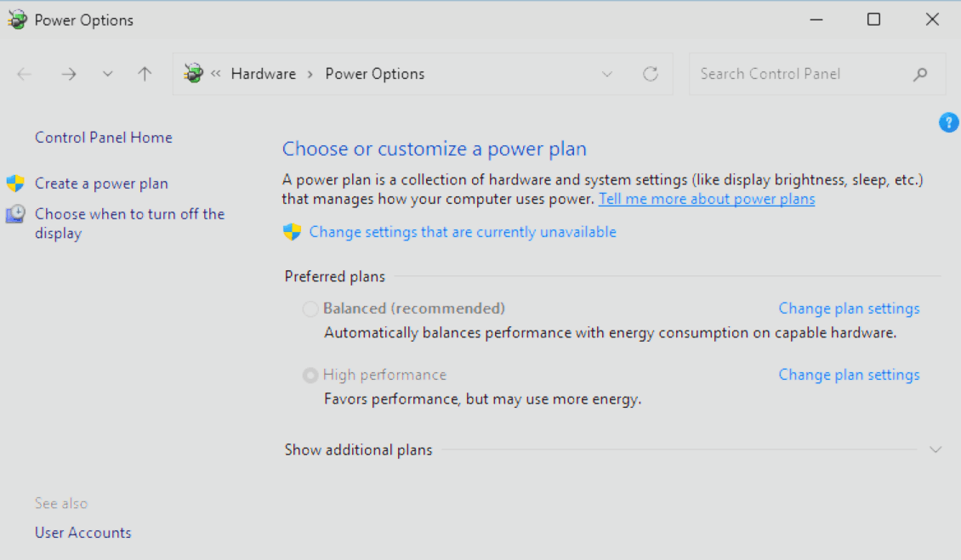Click the blue help question mark icon

[x=948, y=122]
